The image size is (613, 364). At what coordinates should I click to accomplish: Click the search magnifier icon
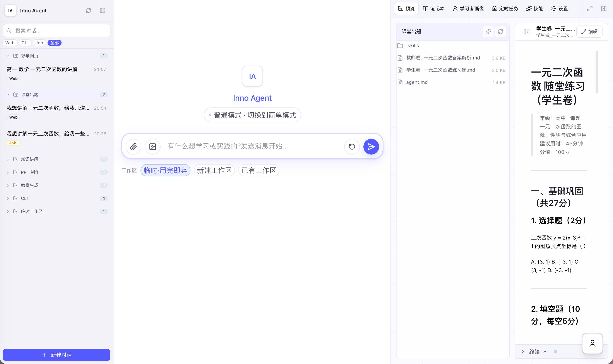click(9, 31)
